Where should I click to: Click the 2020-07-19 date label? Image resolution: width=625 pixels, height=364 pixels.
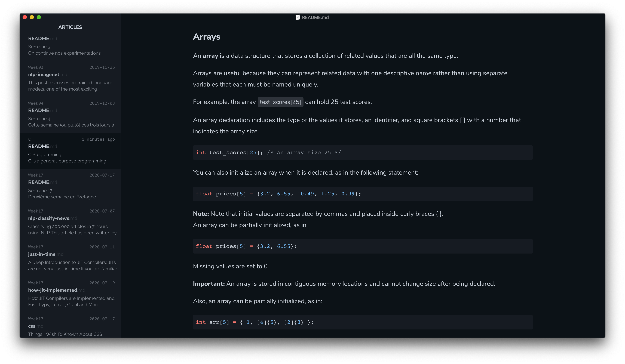pyautogui.click(x=102, y=283)
